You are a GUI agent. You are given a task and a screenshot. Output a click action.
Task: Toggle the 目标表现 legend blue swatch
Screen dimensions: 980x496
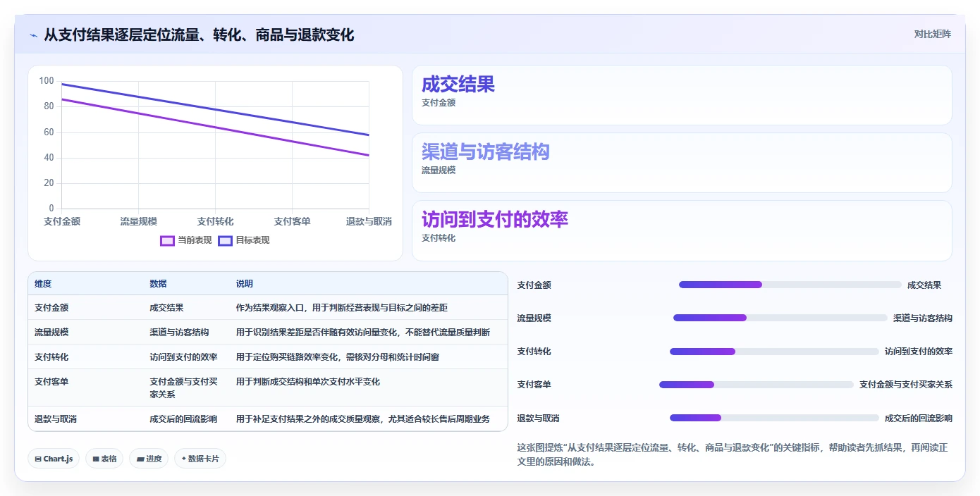pyautogui.click(x=225, y=240)
